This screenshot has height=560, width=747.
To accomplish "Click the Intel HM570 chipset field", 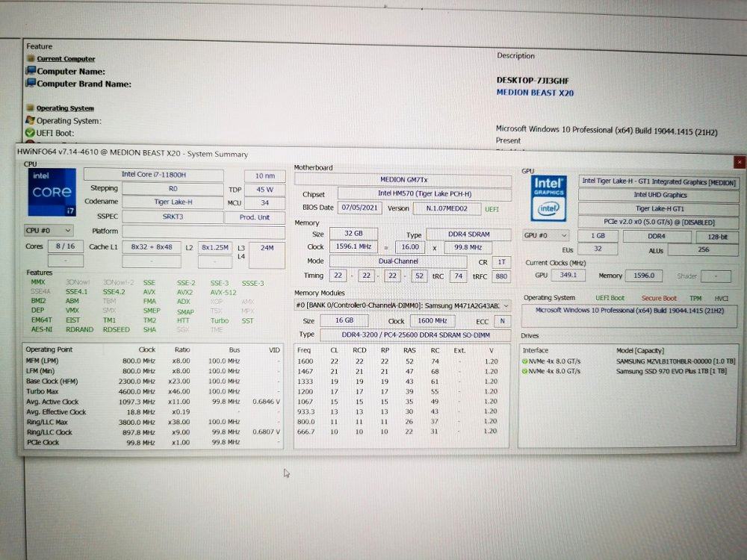I will [424, 194].
